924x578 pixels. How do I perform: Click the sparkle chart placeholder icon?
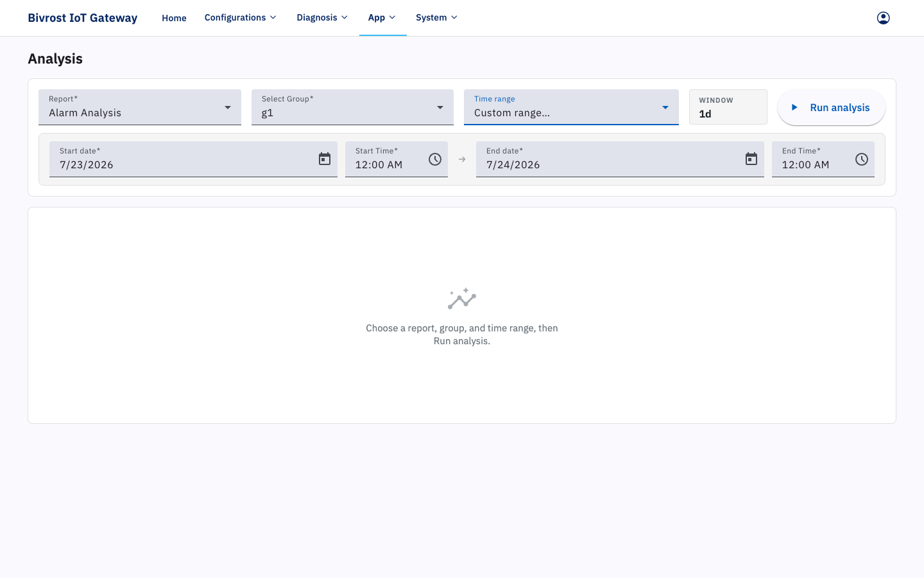[x=462, y=299]
